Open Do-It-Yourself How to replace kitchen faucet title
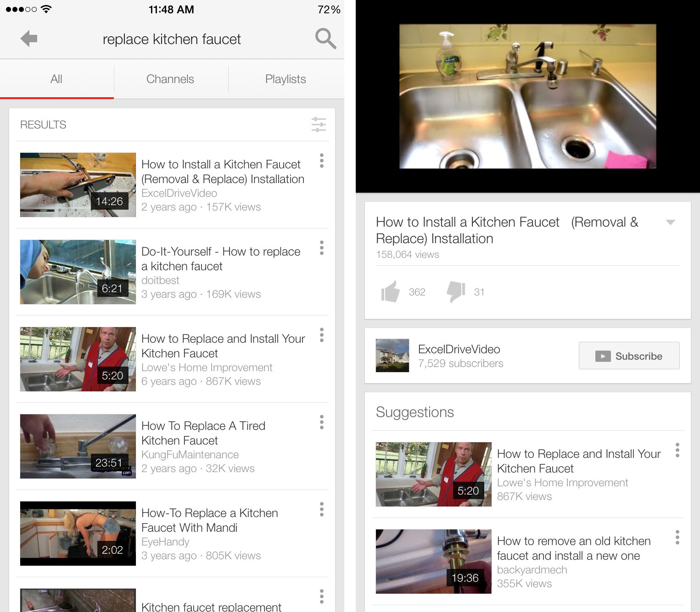The width and height of the screenshot is (700, 612). [221, 259]
